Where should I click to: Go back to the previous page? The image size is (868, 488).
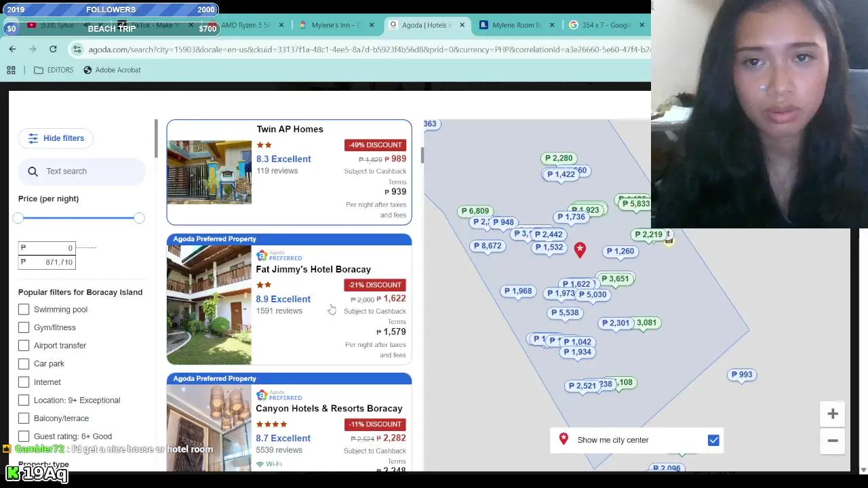(12, 49)
